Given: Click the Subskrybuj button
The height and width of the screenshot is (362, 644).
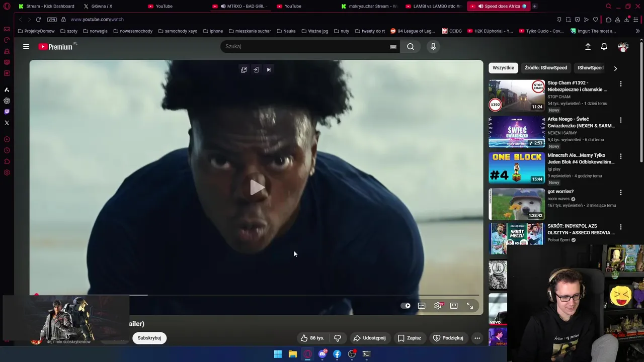Looking at the screenshot, I should (x=149, y=338).
